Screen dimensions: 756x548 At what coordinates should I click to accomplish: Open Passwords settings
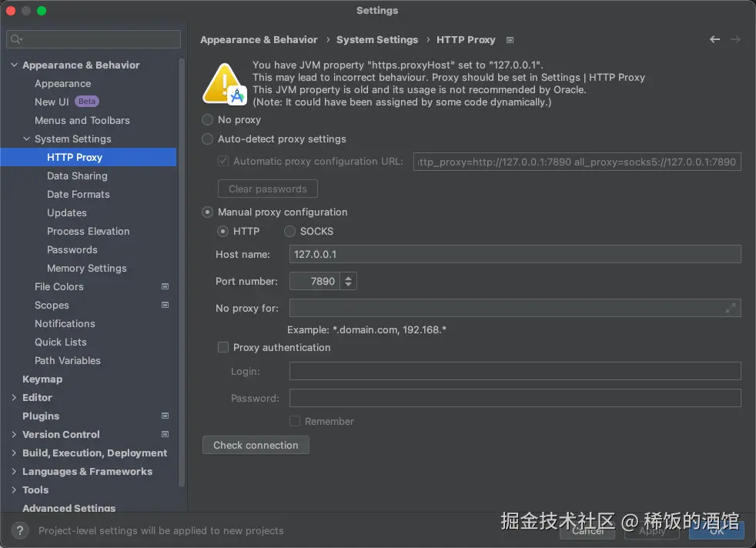coord(72,249)
